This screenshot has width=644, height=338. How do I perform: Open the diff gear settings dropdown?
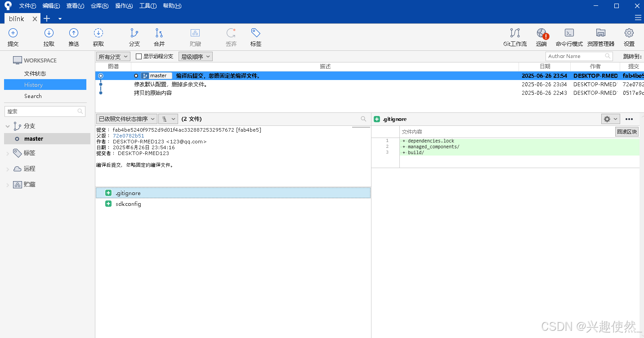click(611, 119)
